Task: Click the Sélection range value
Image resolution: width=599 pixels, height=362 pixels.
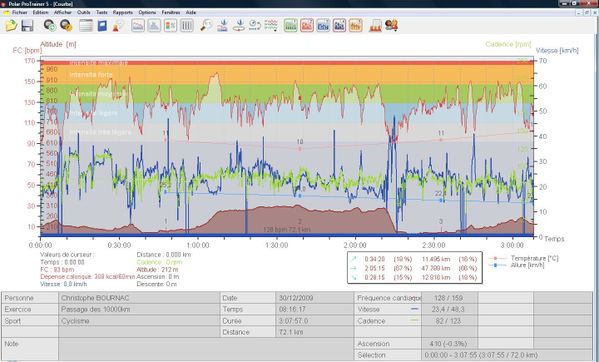Action: 482,355
